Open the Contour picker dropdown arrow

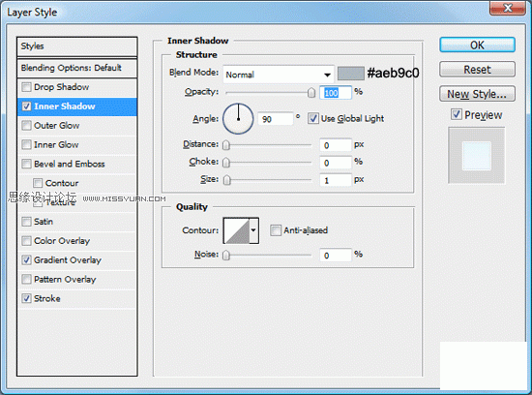pos(253,230)
